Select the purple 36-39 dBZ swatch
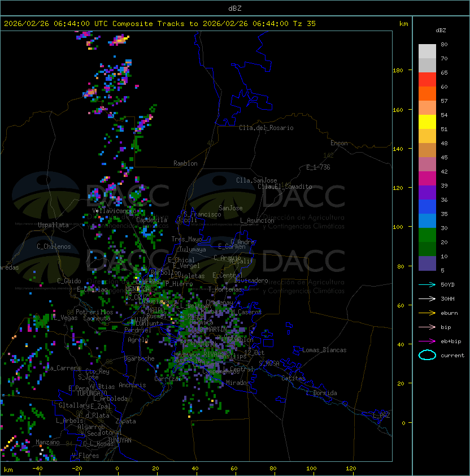This screenshot has width=470, height=476. pos(427,192)
